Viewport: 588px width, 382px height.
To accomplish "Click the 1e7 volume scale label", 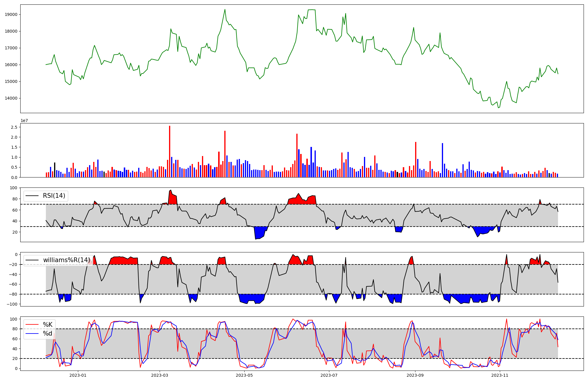I will pyautogui.click(x=24, y=120).
